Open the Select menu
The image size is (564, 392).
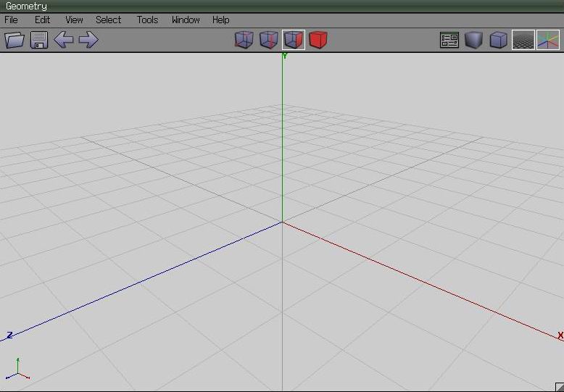(108, 20)
